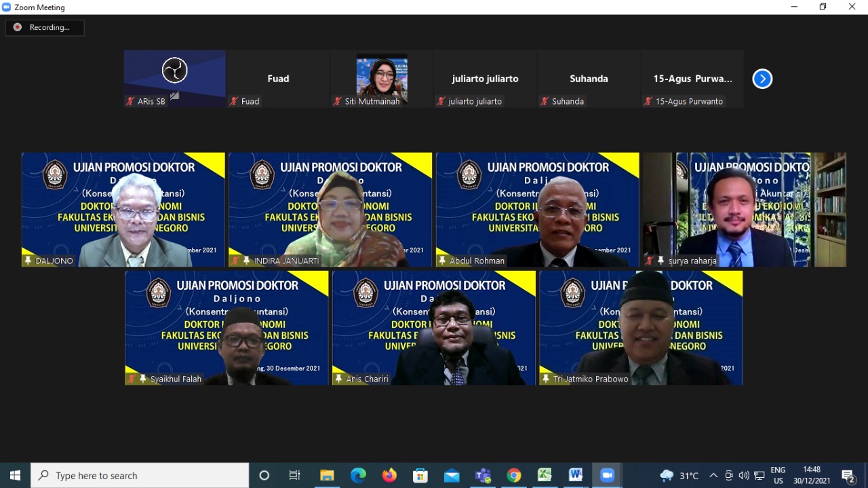Click the taskbar search box
This screenshot has height=488, width=868.
[140, 475]
